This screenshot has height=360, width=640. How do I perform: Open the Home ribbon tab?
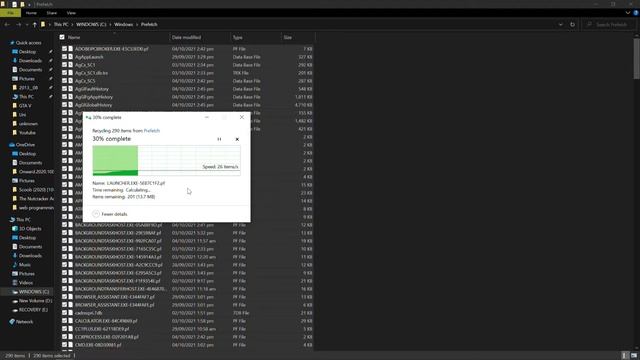tap(31, 13)
